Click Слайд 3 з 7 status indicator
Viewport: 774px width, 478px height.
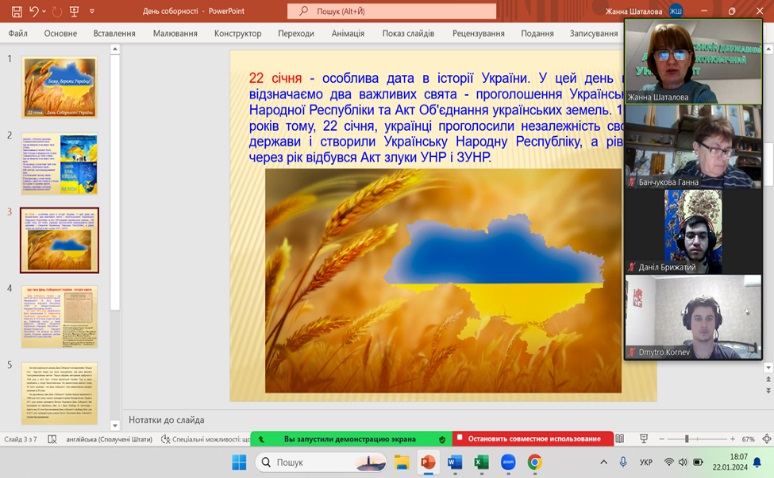coord(20,439)
